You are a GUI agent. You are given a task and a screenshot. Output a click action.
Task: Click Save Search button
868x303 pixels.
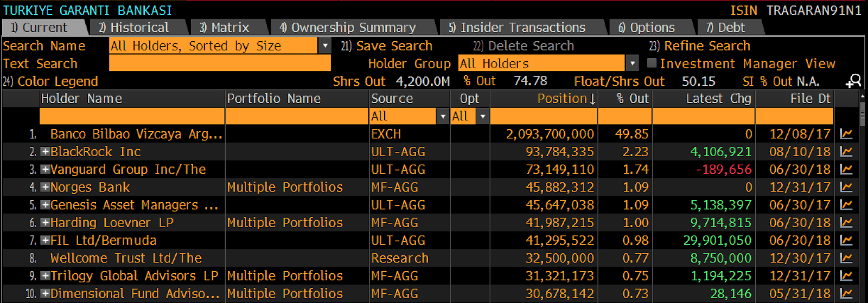[x=387, y=46]
